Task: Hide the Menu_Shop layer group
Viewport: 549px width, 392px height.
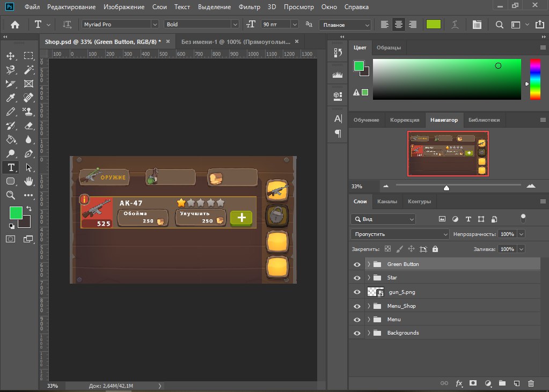Action: click(357, 306)
